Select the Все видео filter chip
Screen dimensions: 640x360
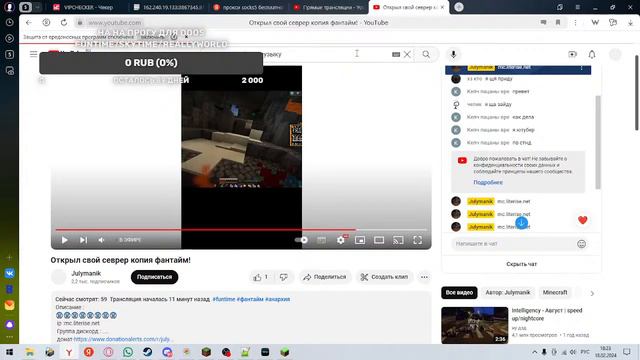(459, 293)
